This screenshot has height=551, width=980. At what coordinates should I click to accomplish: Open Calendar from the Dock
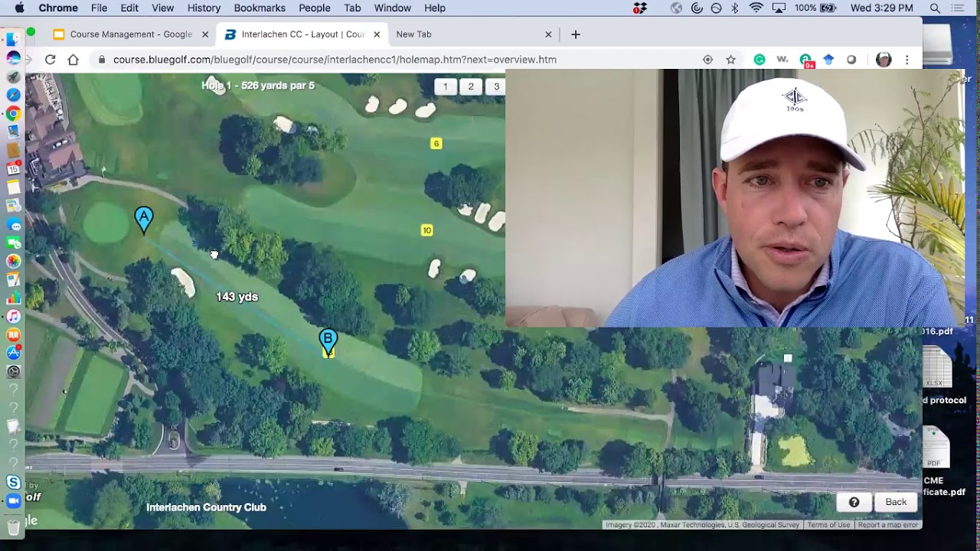point(13,168)
